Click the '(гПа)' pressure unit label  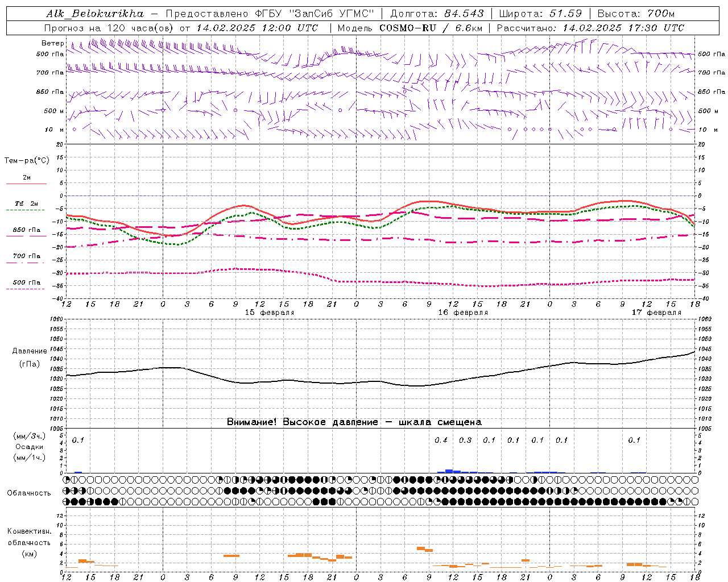click(x=30, y=364)
